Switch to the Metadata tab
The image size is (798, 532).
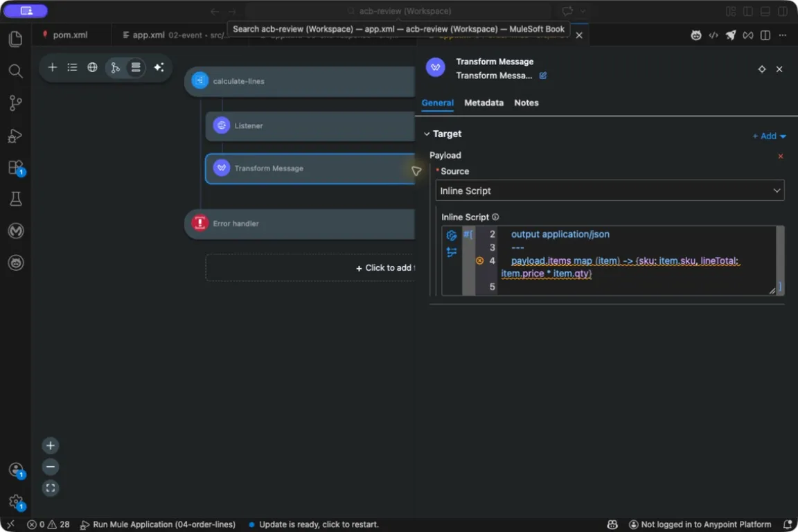pos(484,103)
